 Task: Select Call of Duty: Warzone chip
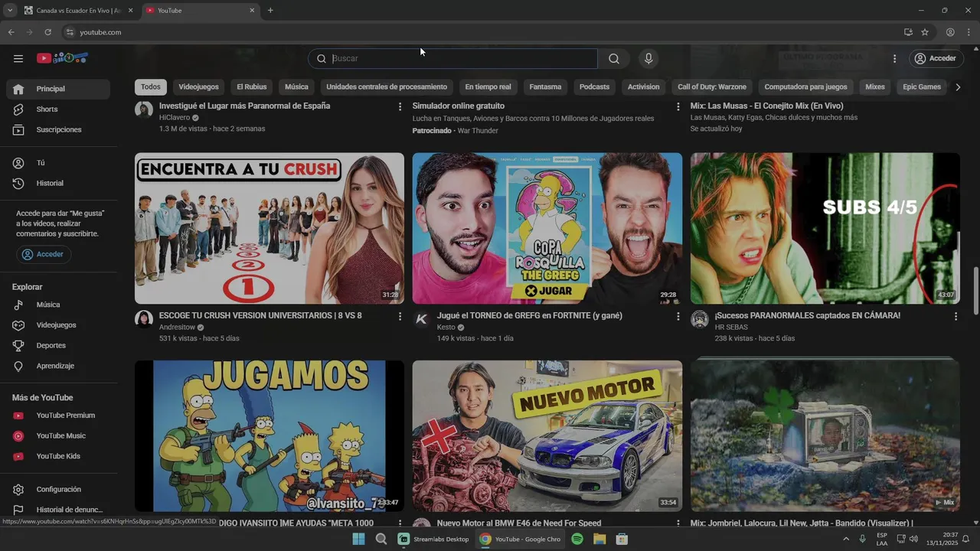[x=712, y=87]
